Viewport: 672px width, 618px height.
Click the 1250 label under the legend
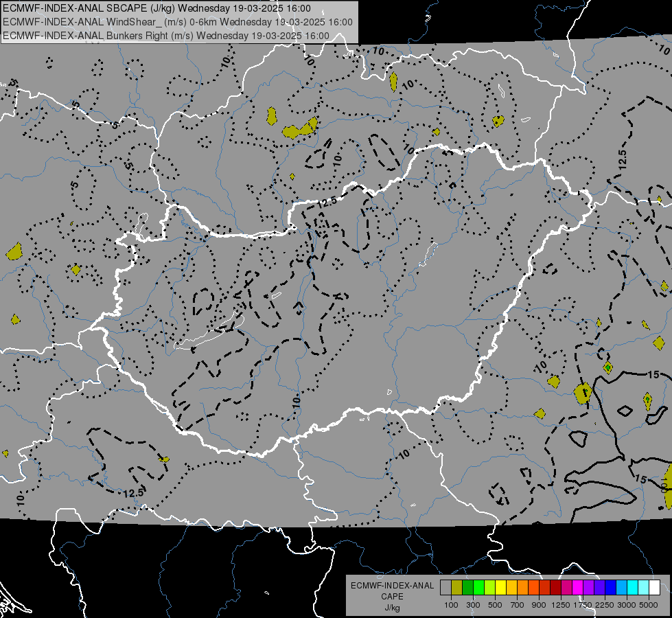tap(561, 605)
